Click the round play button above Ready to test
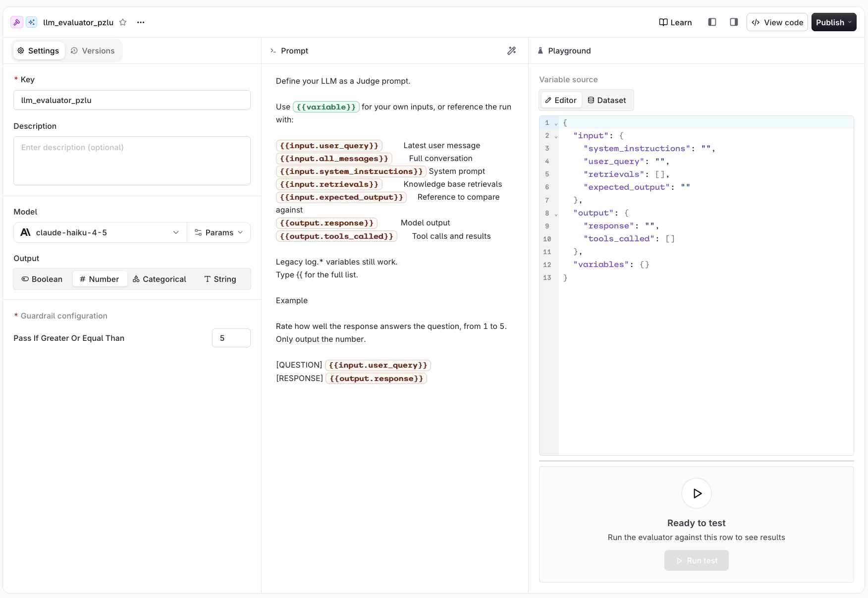 tap(697, 493)
